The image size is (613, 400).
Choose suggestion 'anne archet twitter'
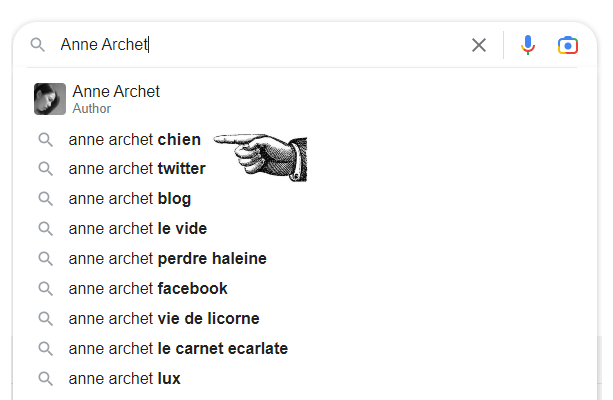[137, 169]
